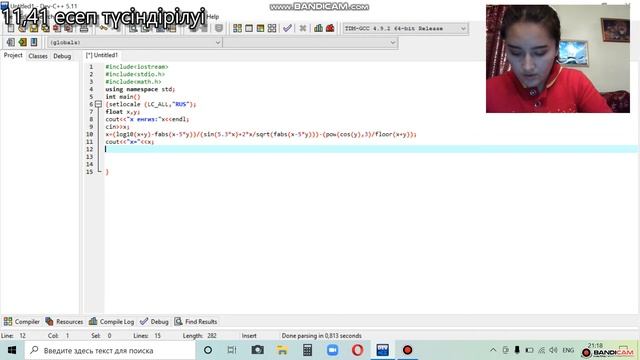Click the Windows taskbar search box

110,350
